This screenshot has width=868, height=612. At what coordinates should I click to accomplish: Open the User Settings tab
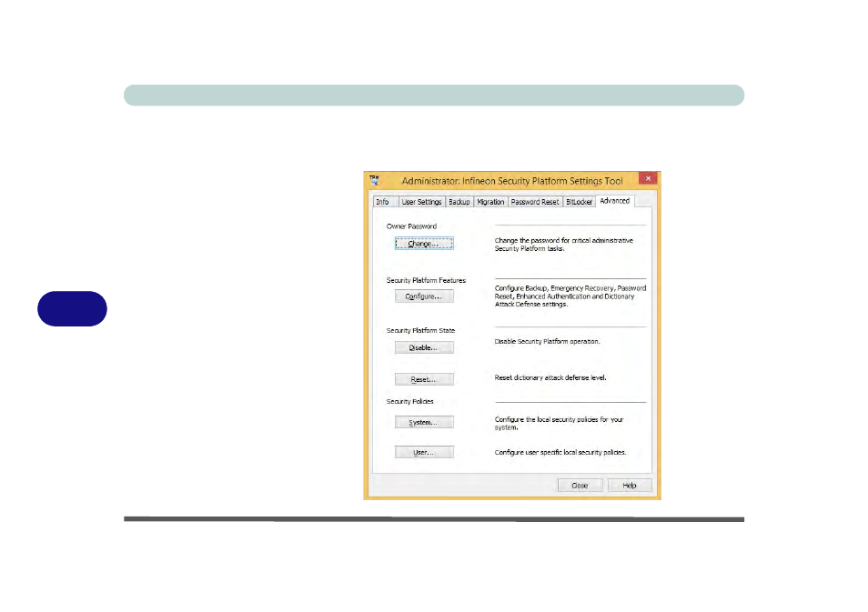pyautogui.click(x=421, y=202)
